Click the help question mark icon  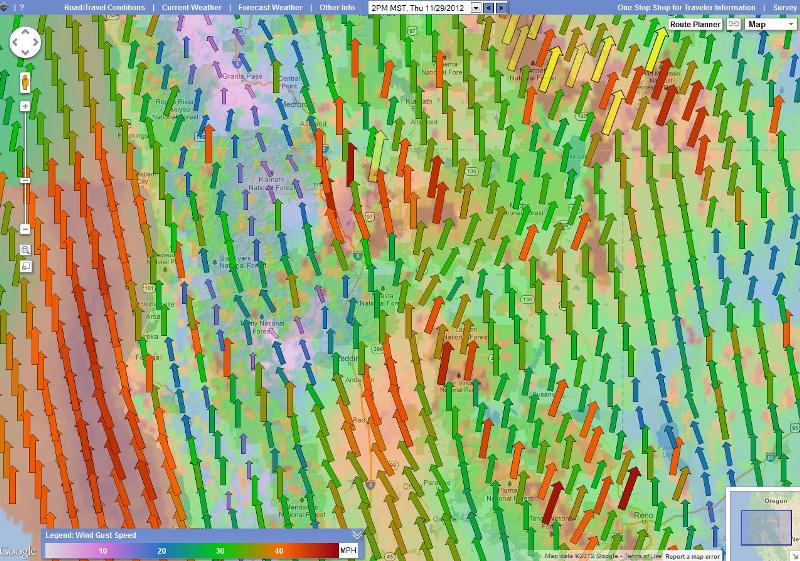click(x=23, y=7)
